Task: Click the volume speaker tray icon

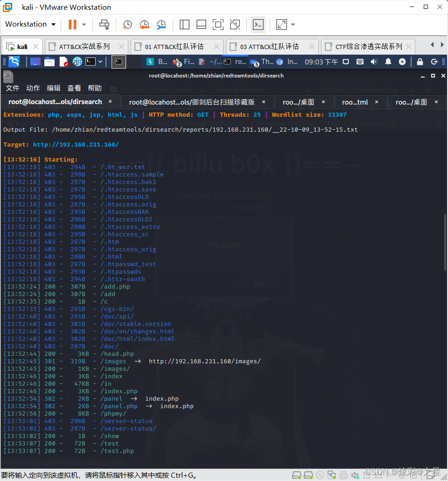Action: [x=374, y=62]
